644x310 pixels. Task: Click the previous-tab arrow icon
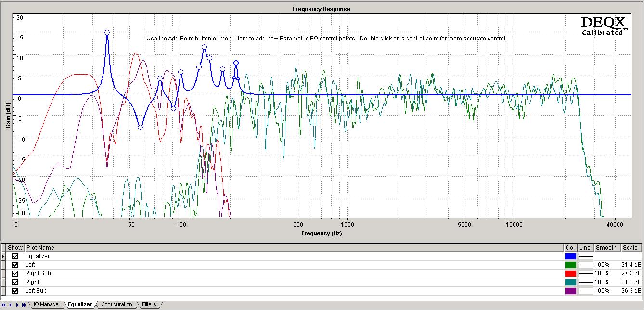[x=11, y=305]
